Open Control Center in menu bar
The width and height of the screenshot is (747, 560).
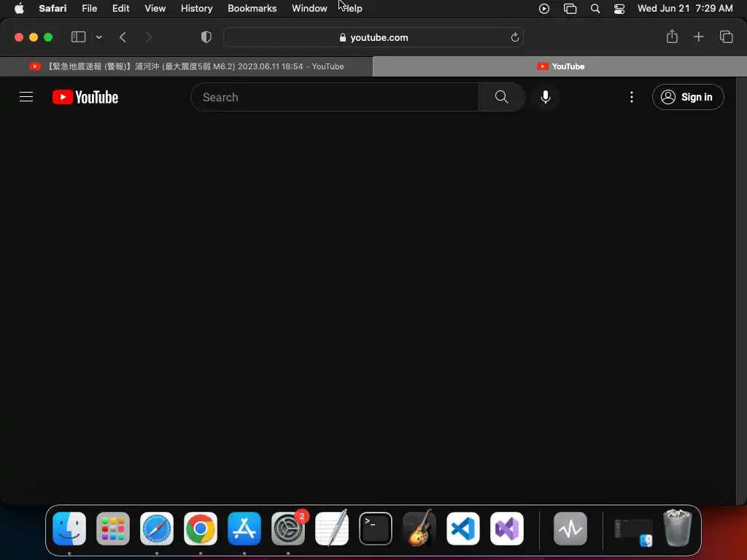(619, 9)
